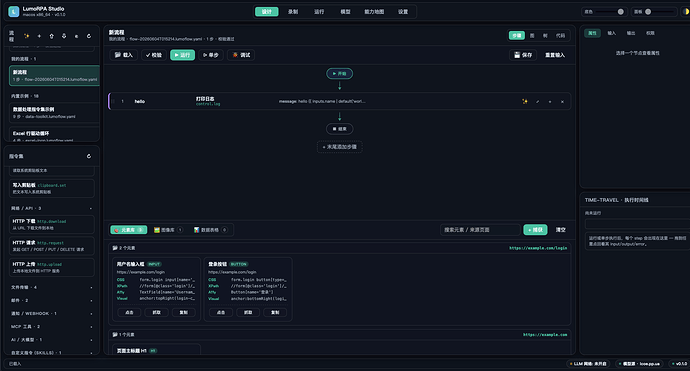
Task: Click the plus icon on the hello step row
Action: click(550, 102)
